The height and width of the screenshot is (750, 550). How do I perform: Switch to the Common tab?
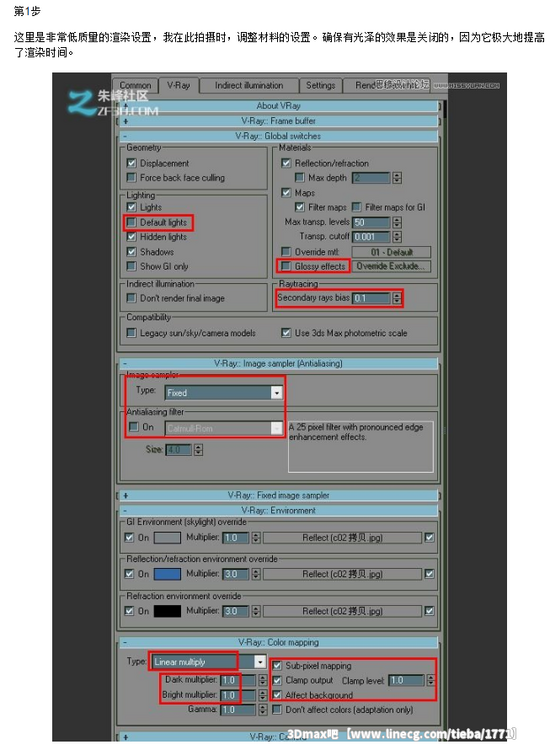pyautogui.click(x=135, y=85)
